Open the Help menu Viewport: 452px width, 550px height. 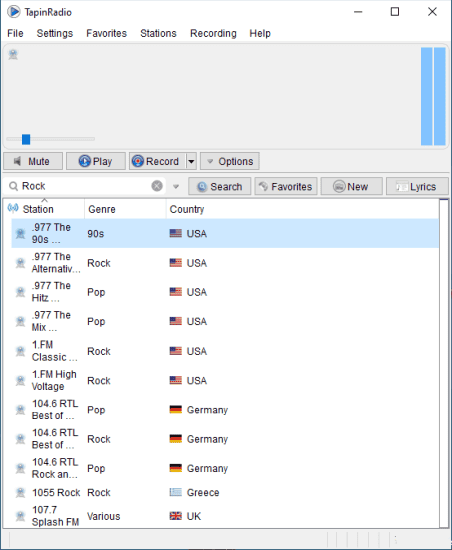[x=260, y=33]
